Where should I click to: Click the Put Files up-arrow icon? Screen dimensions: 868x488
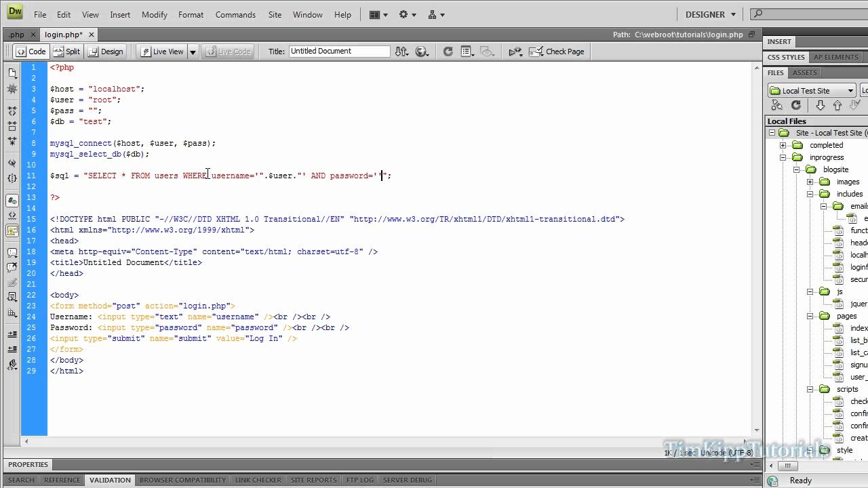(837, 105)
